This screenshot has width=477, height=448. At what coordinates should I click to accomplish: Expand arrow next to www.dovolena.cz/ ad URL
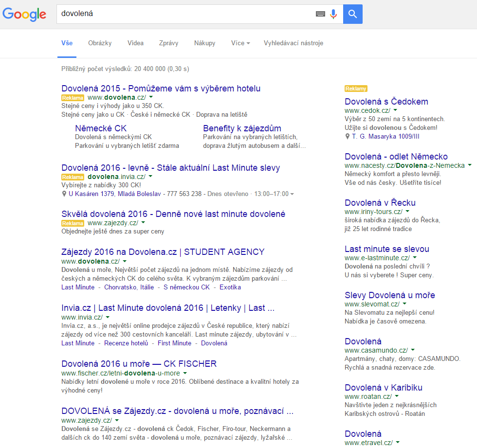pos(151,97)
